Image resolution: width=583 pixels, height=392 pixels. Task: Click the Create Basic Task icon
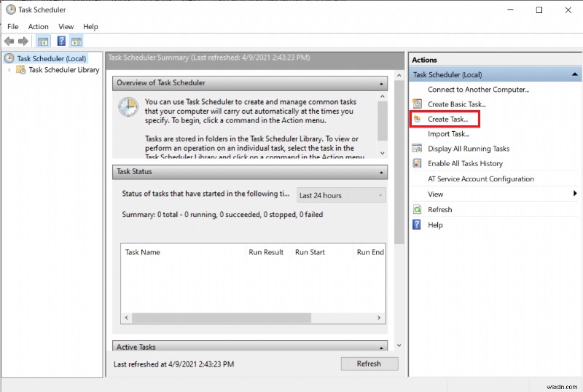pyautogui.click(x=417, y=103)
